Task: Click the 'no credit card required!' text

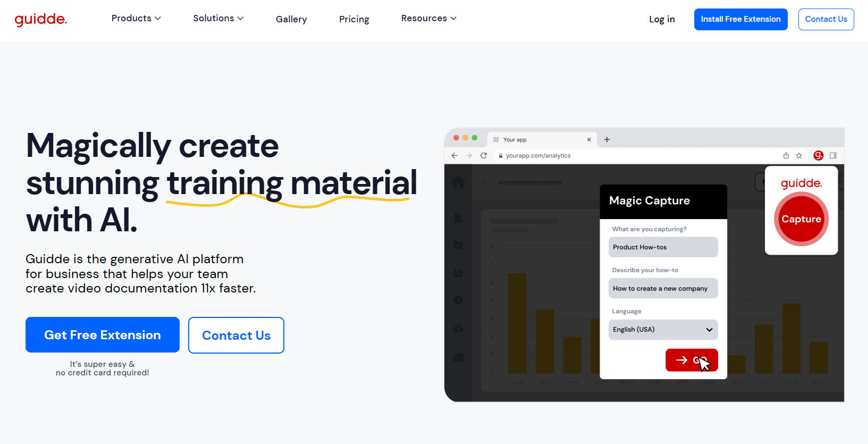Action: (x=103, y=373)
